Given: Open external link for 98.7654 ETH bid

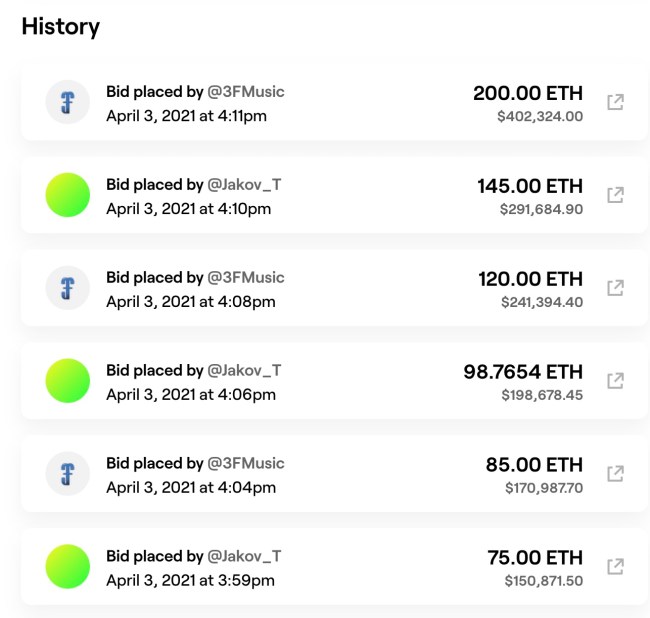Looking at the screenshot, I should [616, 381].
